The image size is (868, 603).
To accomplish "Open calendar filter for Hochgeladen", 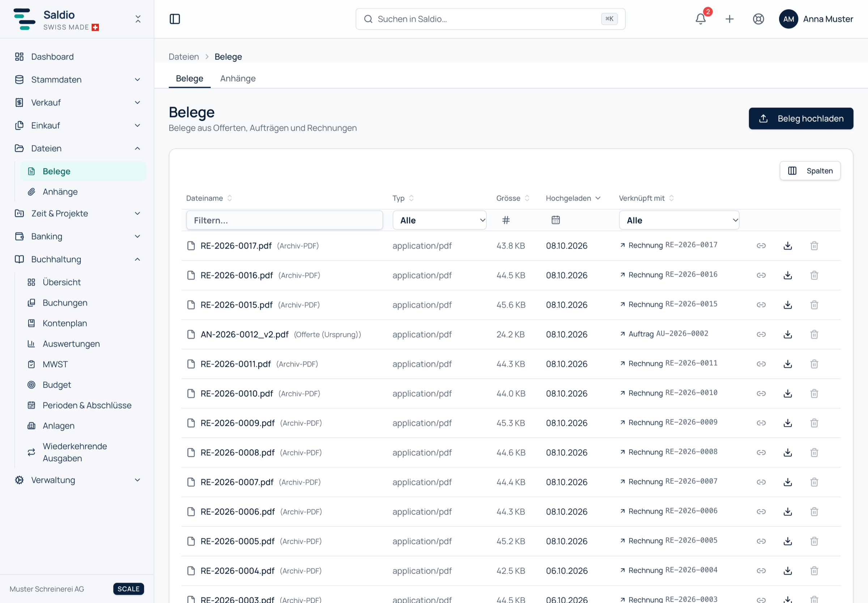I will point(556,220).
